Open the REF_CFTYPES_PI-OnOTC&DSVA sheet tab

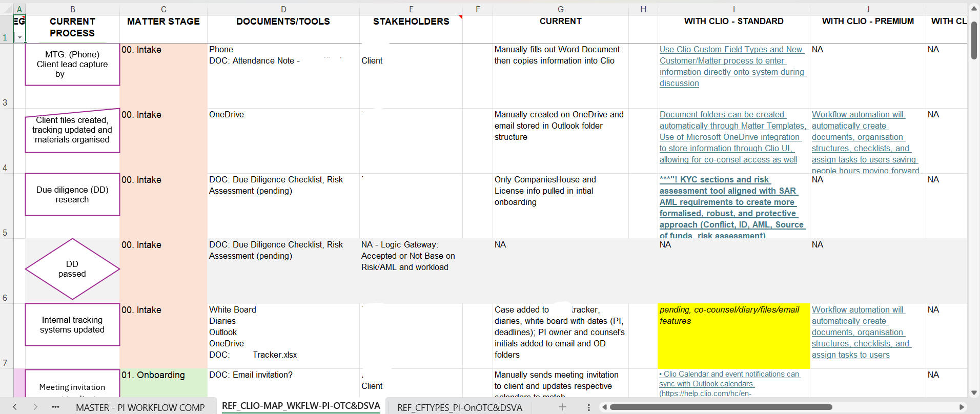click(459, 407)
